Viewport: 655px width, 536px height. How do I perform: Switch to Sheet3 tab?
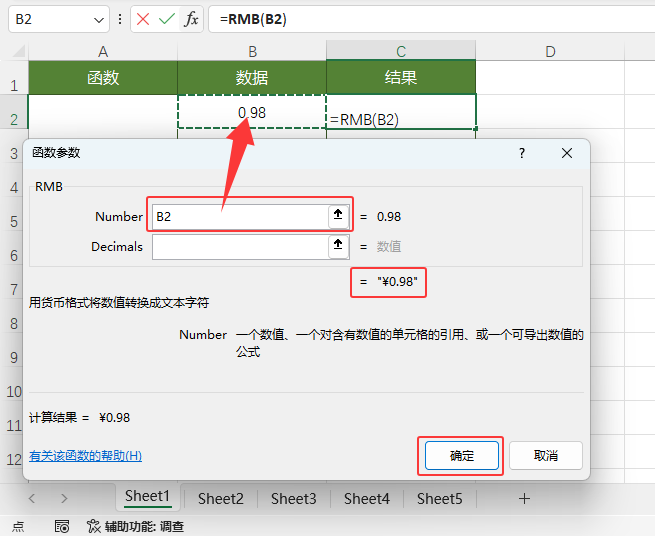(294, 498)
